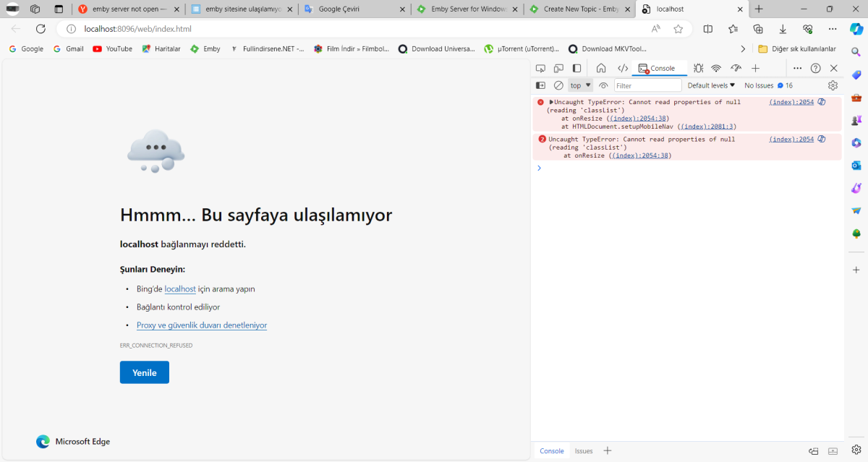Viewport: 868px width, 462px height.
Task: Open DevTools settings gear
Action: pyautogui.click(x=833, y=85)
